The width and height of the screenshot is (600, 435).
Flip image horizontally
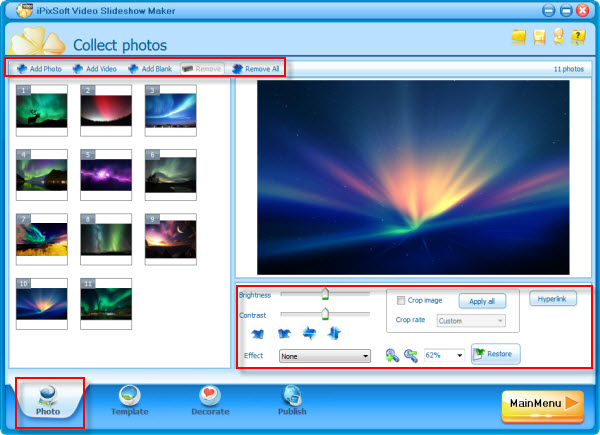pyautogui.click(x=309, y=333)
